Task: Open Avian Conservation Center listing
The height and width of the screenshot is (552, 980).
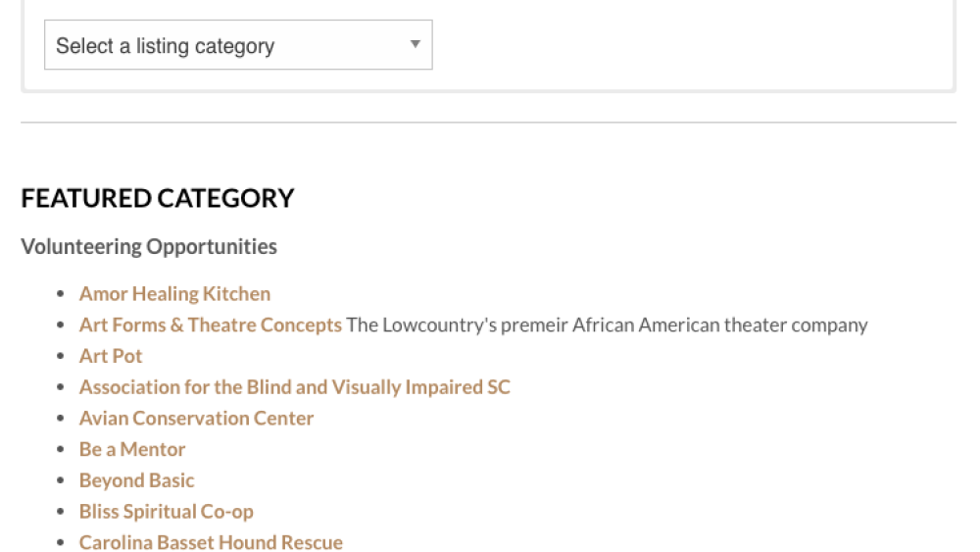Action: coord(196,419)
